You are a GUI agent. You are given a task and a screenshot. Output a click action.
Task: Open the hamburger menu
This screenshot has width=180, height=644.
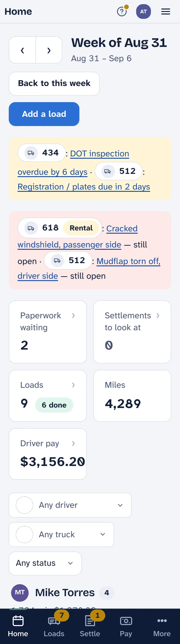click(x=165, y=11)
